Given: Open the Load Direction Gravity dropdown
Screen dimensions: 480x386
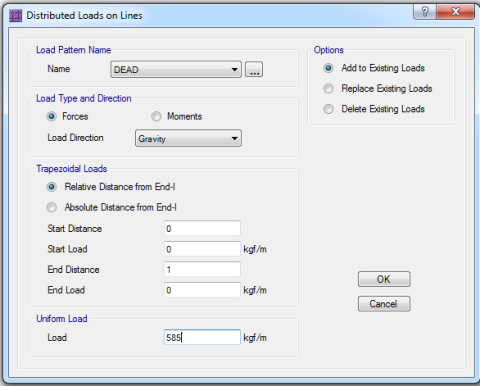Looking at the screenshot, I should (188, 138).
